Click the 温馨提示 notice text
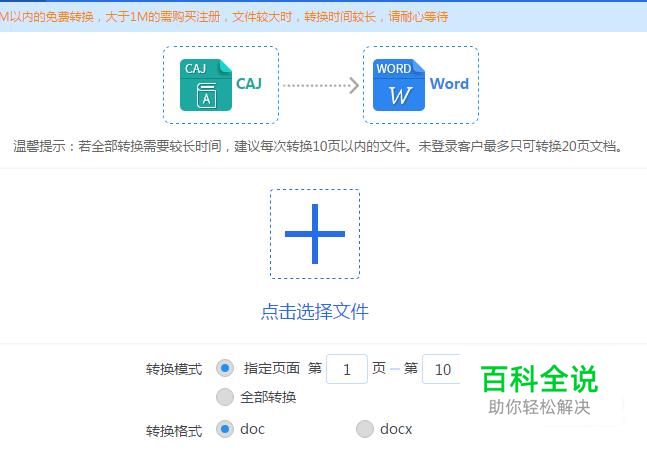The height and width of the screenshot is (450, 647). 318,146
